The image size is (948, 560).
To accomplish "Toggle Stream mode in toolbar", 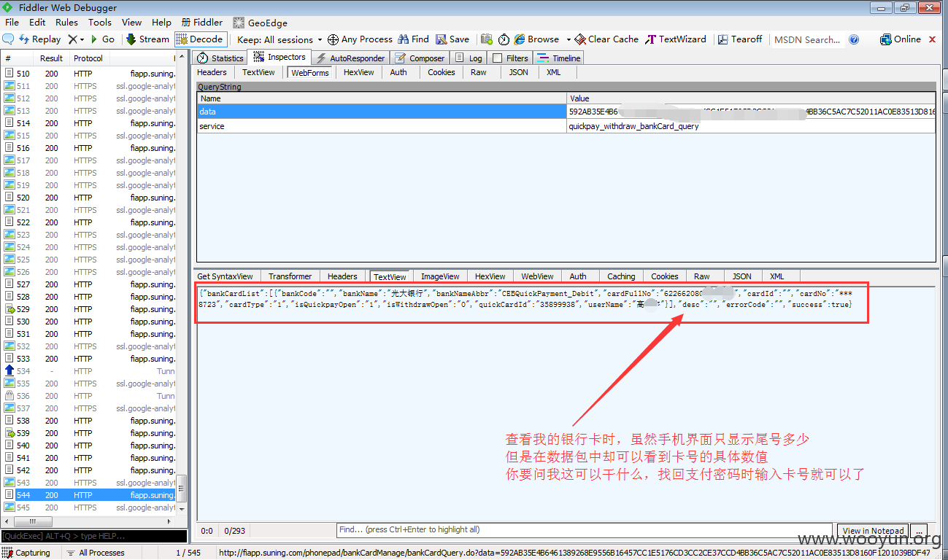I will coord(147,39).
